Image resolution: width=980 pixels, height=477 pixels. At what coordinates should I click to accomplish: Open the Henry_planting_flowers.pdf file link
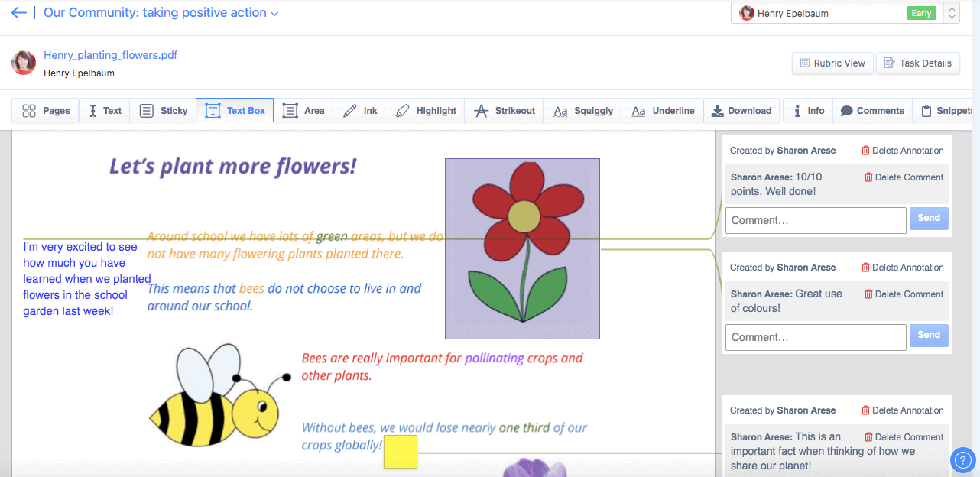111,55
